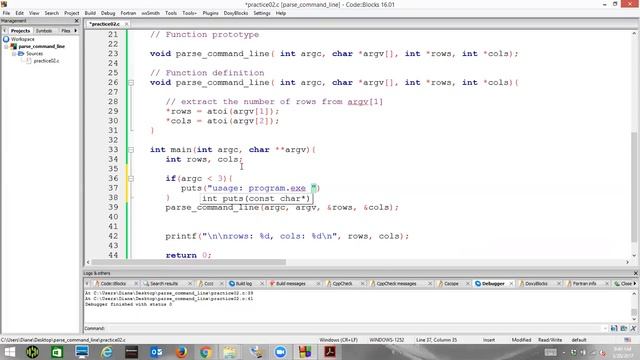
Task: Fold the parse_command_line function at line 26
Action: (131, 83)
